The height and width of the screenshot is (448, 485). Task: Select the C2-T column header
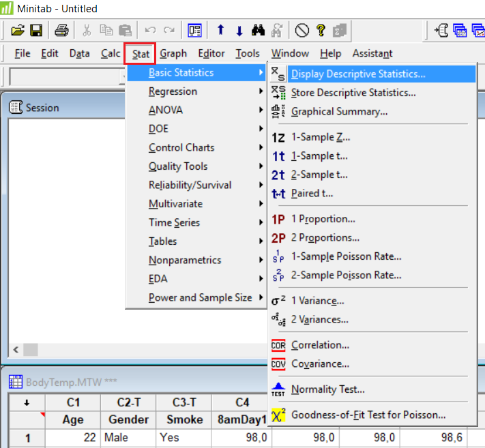tap(128, 402)
